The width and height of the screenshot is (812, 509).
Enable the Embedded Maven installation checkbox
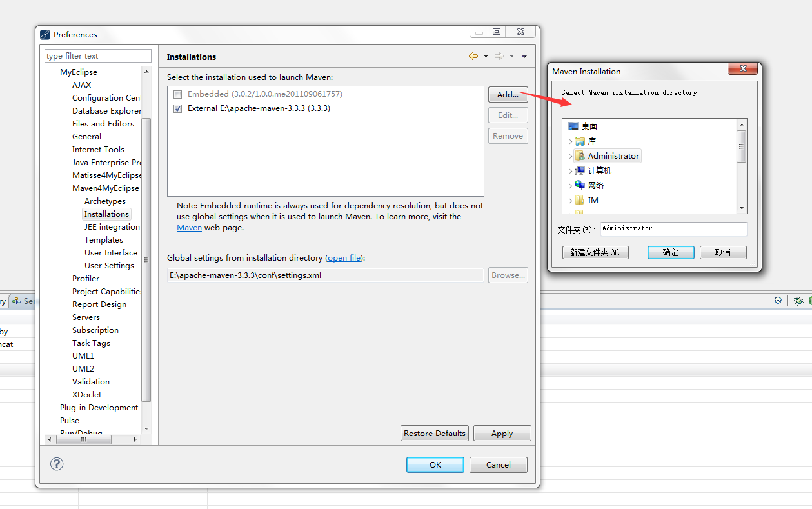click(177, 94)
